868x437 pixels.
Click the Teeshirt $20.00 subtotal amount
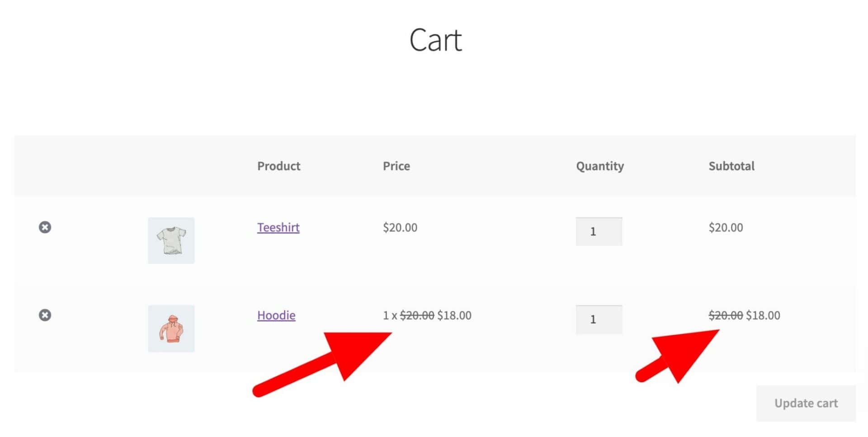tap(726, 227)
